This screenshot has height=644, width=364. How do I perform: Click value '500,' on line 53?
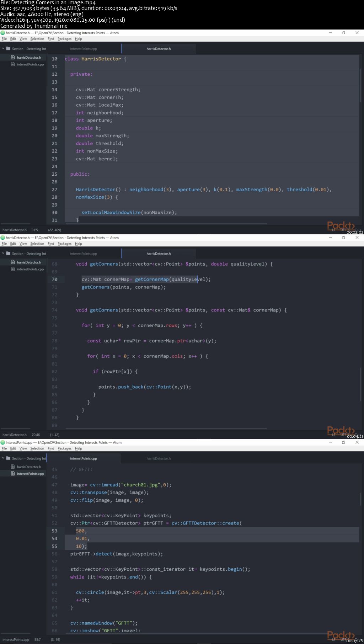[x=81, y=531]
